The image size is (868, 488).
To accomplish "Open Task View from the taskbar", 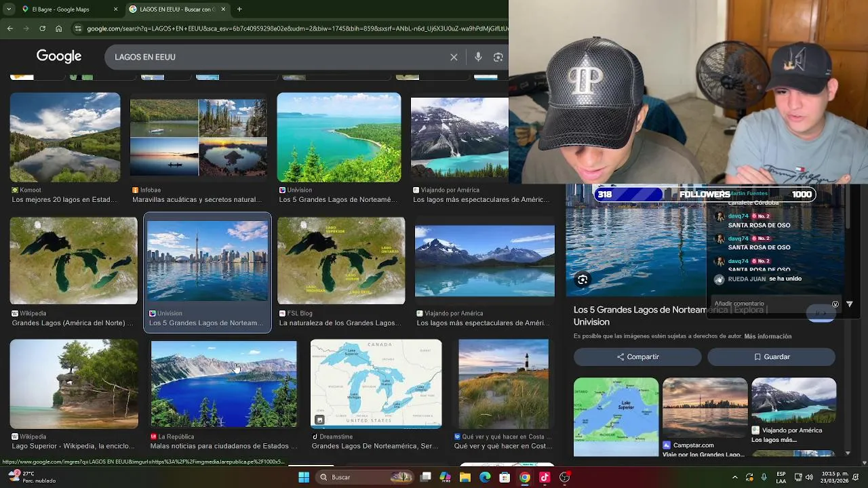I will coord(426,477).
